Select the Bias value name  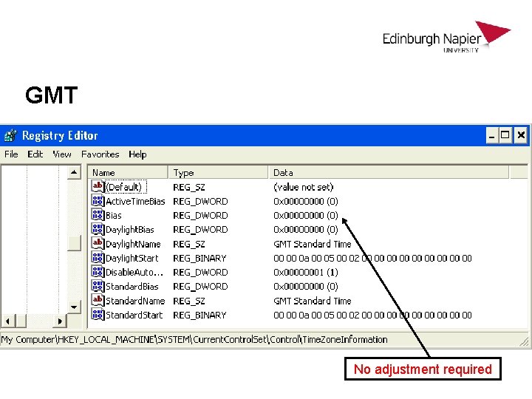click(x=114, y=216)
